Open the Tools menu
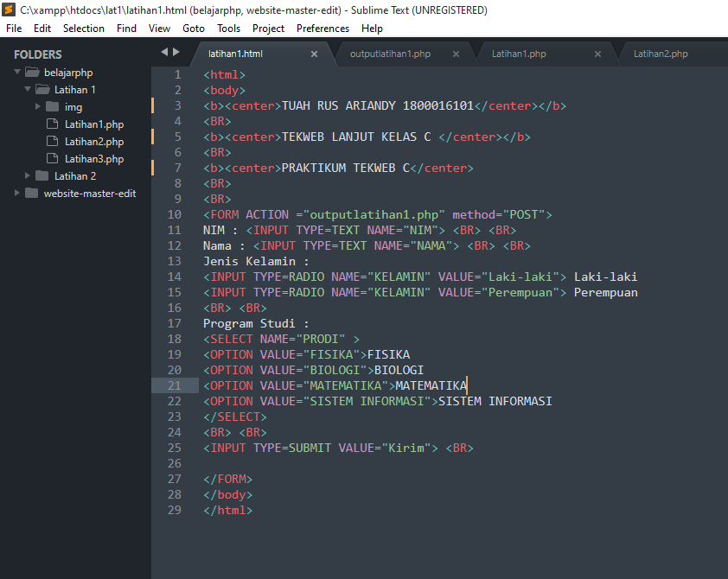728x579 pixels. pos(228,29)
